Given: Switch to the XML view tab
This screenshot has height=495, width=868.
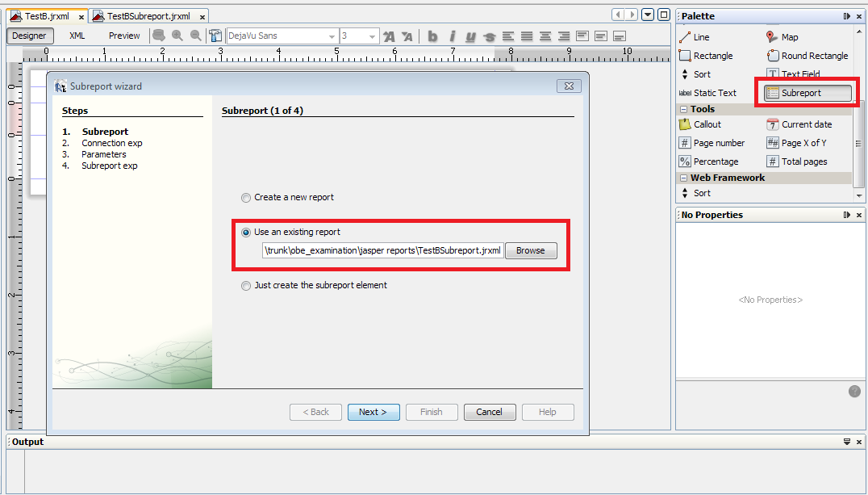Looking at the screenshot, I should 76,36.
